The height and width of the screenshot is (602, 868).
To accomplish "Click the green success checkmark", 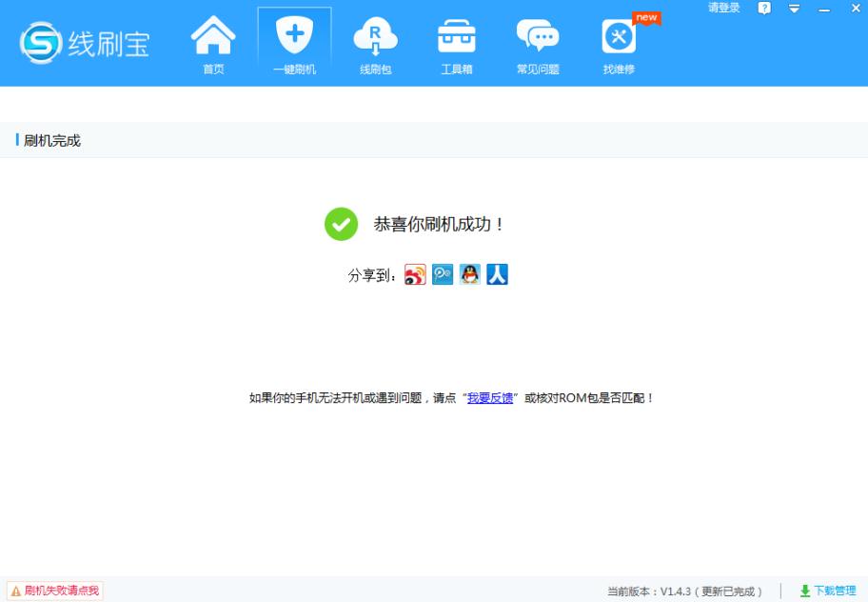I will tap(342, 224).
